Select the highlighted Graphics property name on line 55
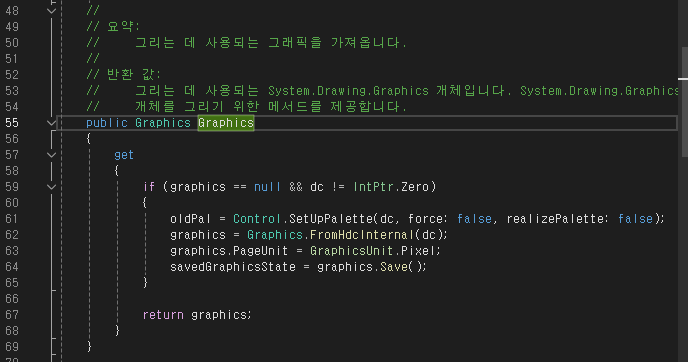 click(226, 123)
